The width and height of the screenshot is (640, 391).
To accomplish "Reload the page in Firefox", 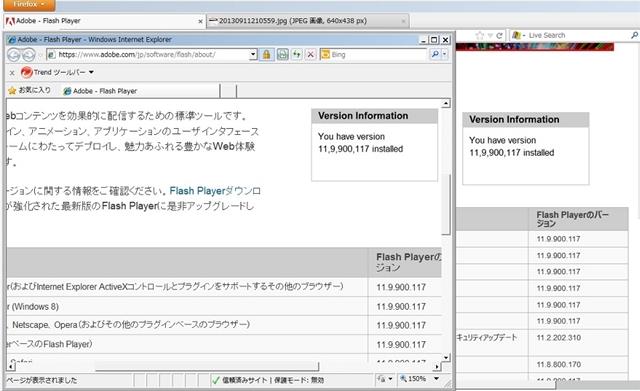I will 499,36.
